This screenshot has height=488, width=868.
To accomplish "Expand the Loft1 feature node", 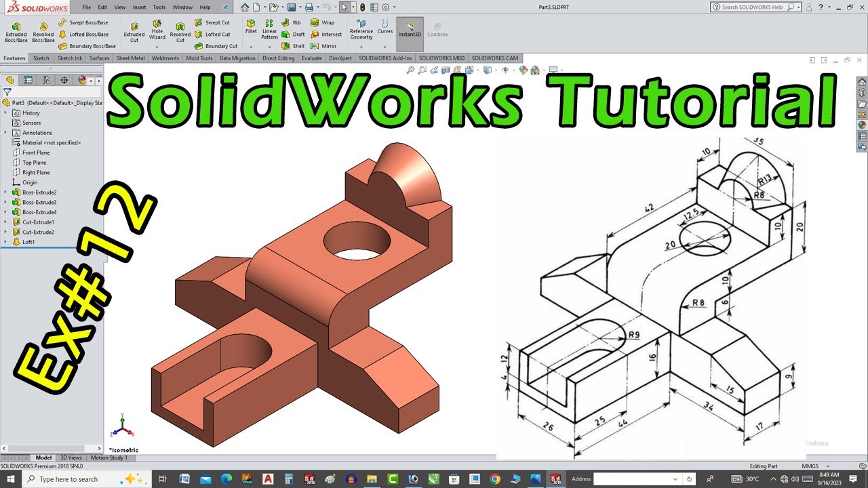I will coord(6,242).
